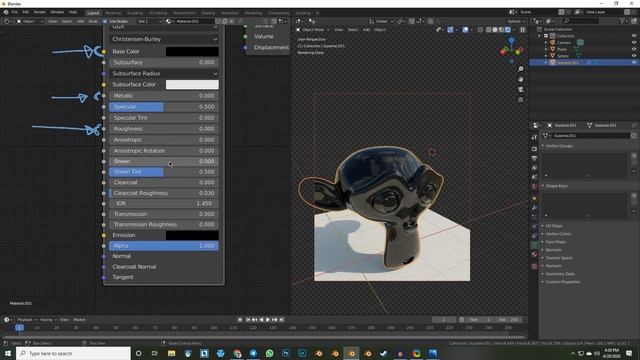The image size is (640, 360).
Task: Toggle viewport overlays button
Action: tap(465, 30)
